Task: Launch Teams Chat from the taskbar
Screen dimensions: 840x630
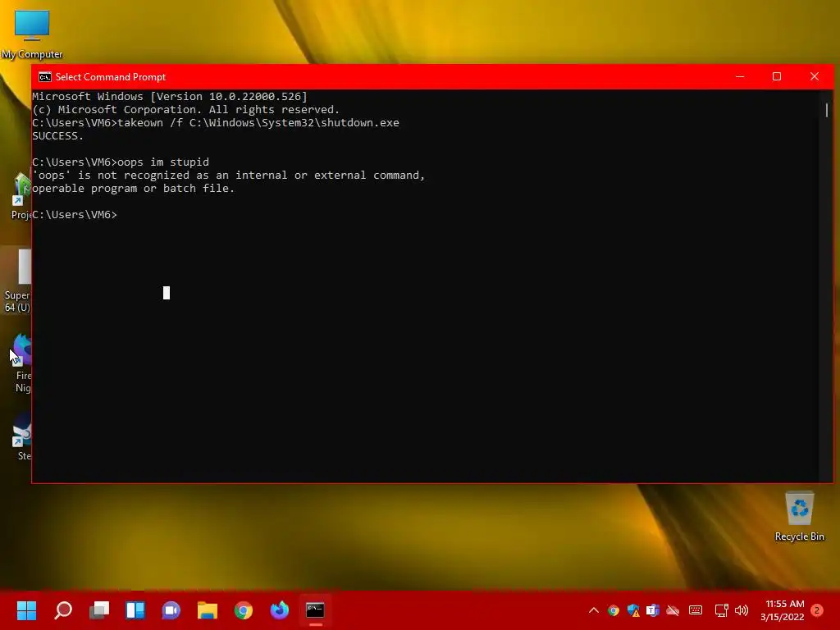Action: point(171,610)
